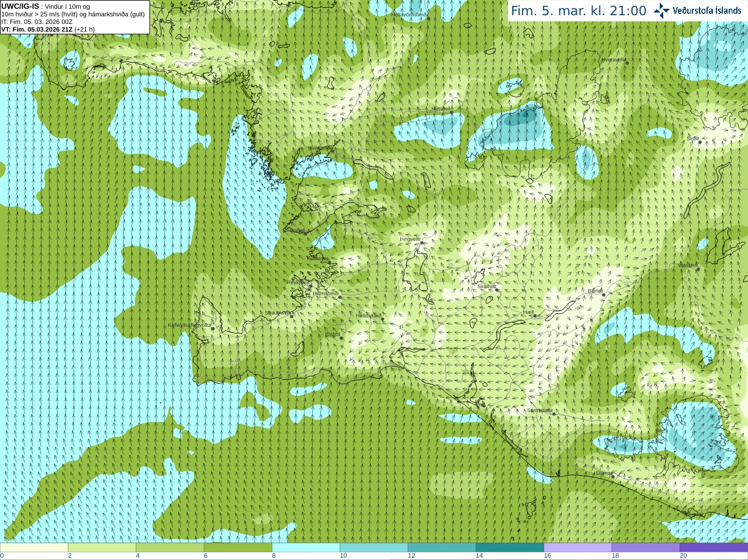Click the legend value '20'

[x=684, y=556]
